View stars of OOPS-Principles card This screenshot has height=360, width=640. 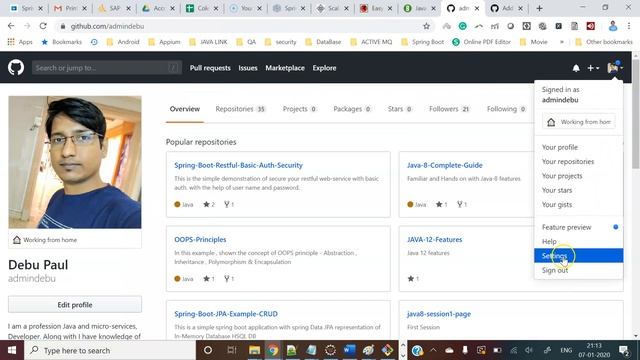click(x=209, y=279)
